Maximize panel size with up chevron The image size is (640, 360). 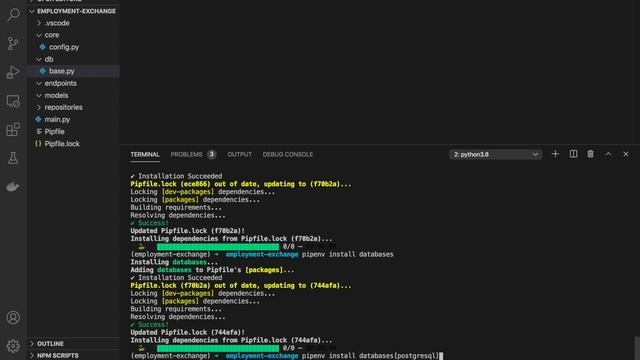coord(608,154)
